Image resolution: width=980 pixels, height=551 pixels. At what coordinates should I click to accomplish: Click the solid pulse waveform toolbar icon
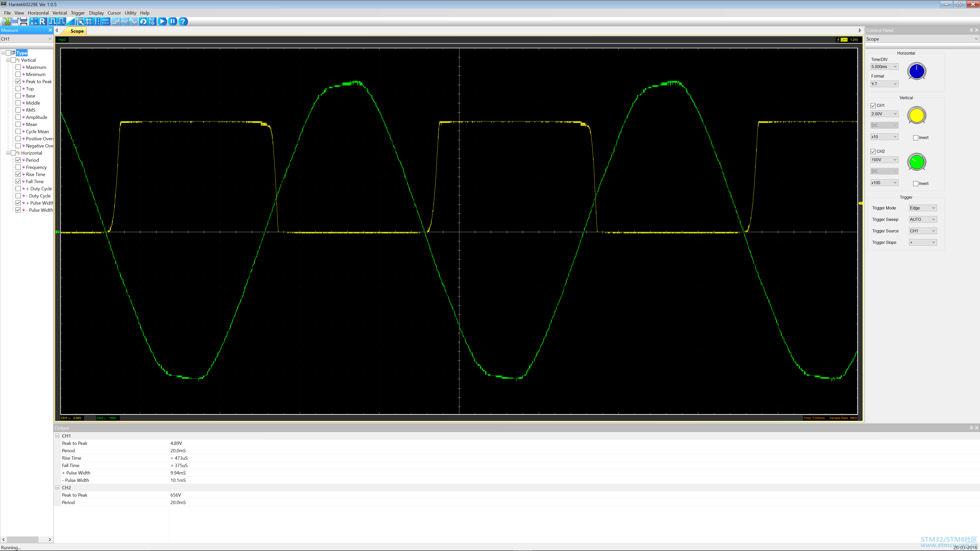pyautogui.click(x=53, y=21)
